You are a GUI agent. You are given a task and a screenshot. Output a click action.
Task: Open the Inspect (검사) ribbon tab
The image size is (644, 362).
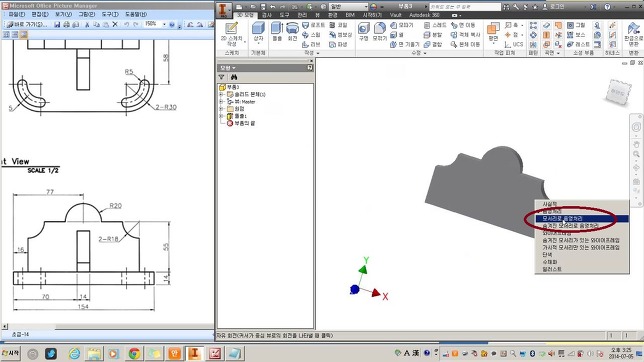coord(267,15)
